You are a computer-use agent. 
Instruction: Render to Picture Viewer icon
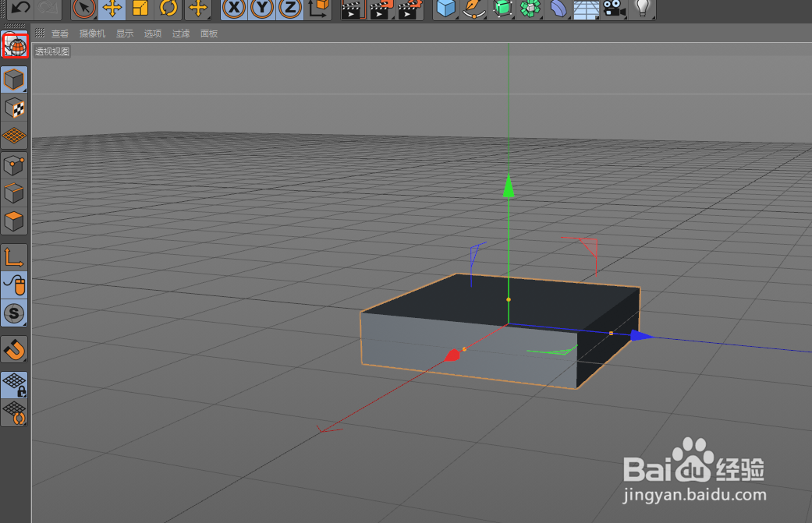click(x=381, y=9)
